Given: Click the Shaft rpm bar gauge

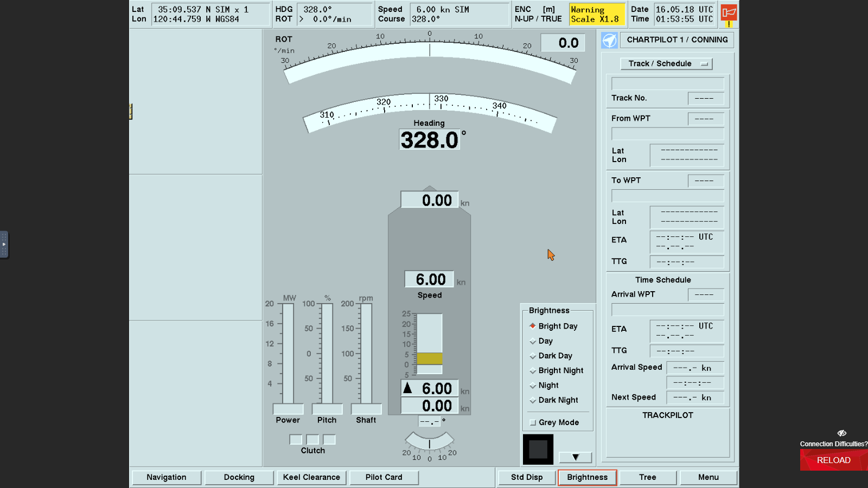Looking at the screenshot, I should (366, 354).
